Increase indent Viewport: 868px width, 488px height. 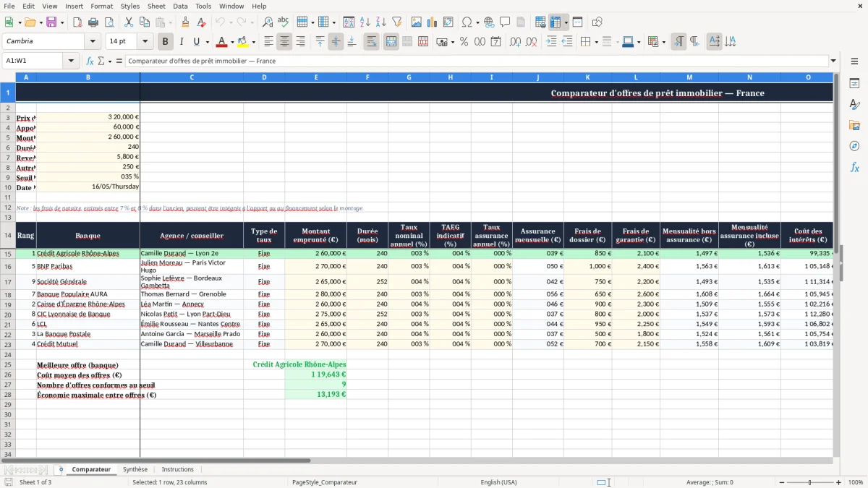551,42
